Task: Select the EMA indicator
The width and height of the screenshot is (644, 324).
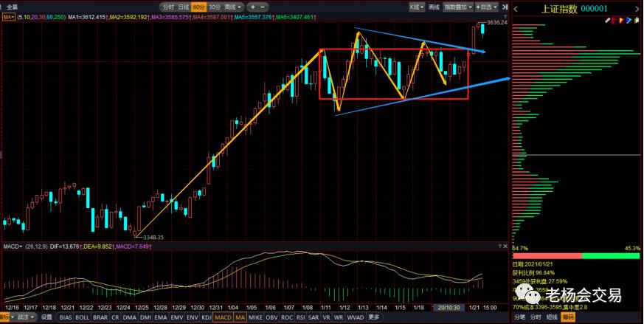Action: click(x=161, y=317)
